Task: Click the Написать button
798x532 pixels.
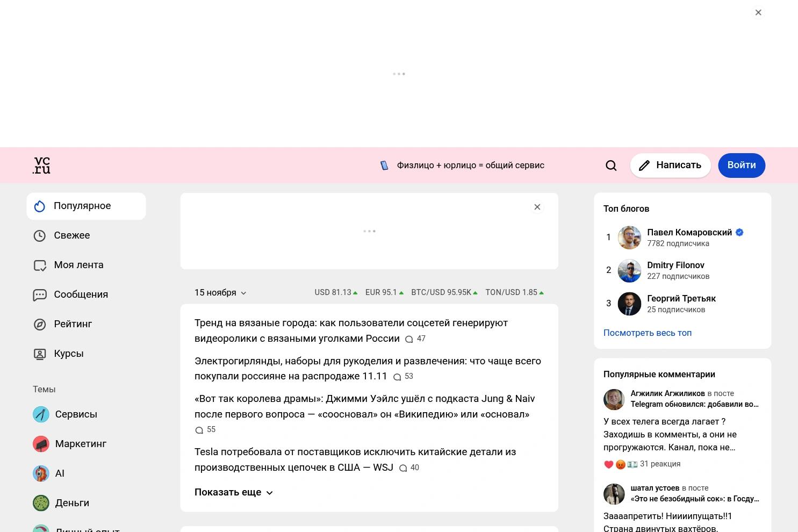Action: coord(670,165)
